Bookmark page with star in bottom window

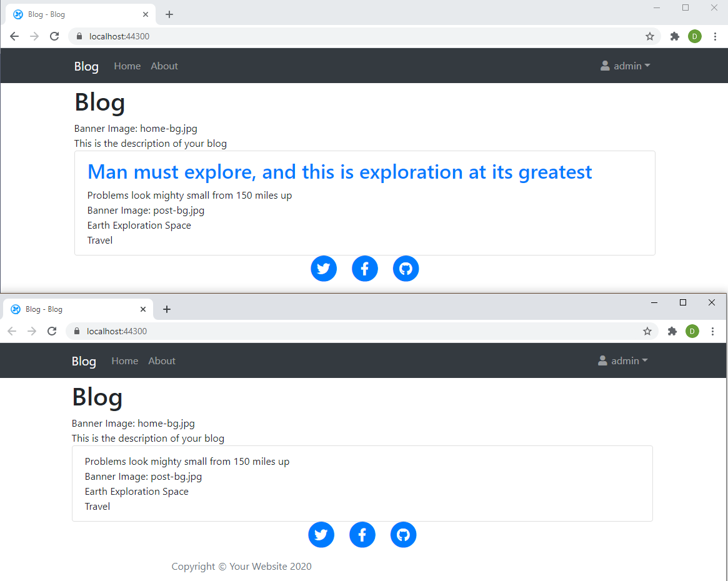[647, 331]
